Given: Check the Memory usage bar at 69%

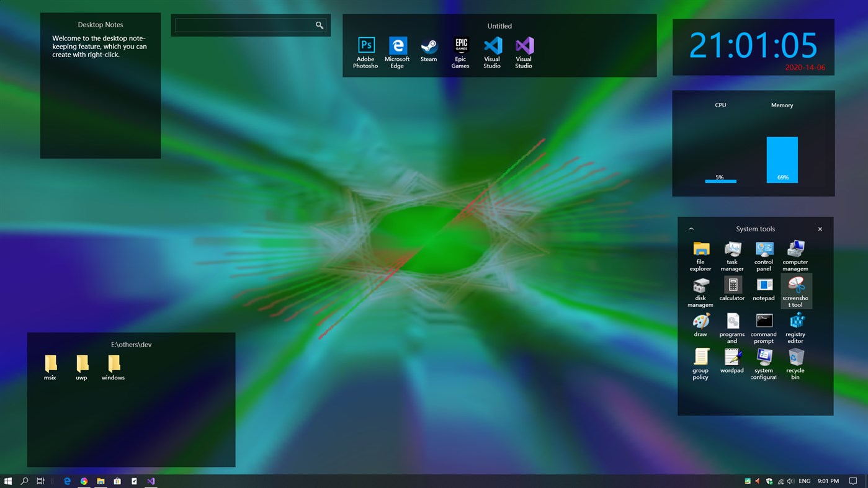Looking at the screenshot, I should tap(782, 159).
